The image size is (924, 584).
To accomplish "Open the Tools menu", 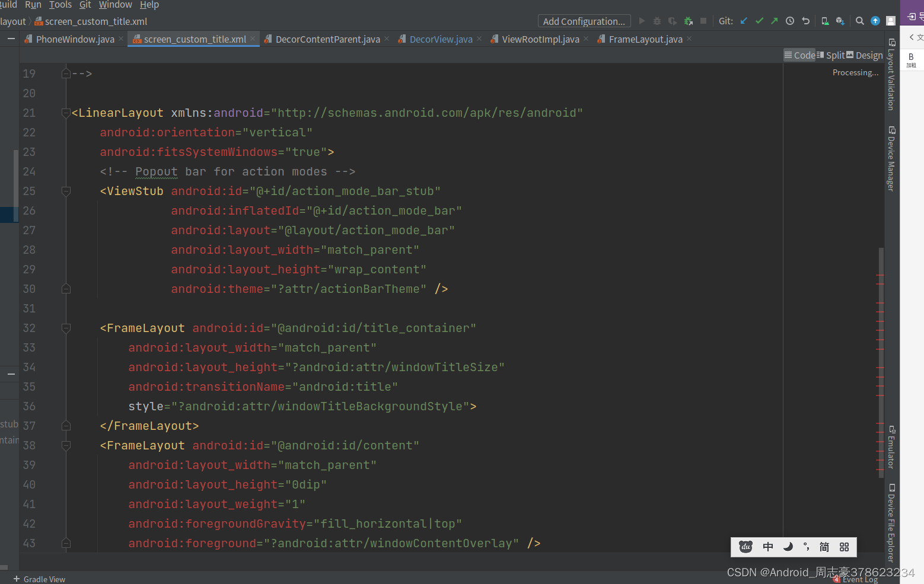I will [60, 5].
